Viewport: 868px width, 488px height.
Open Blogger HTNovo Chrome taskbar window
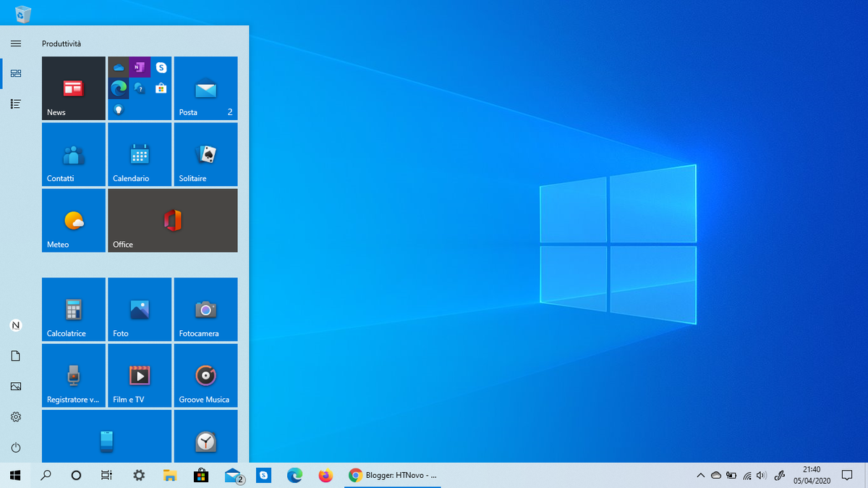(x=393, y=476)
